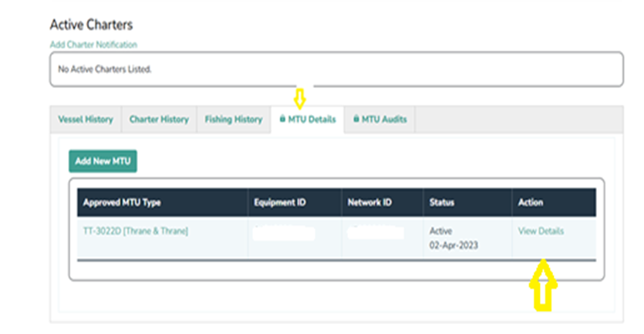Click View Details for the TT-3022D MTU

pyautogui.click(x=541, y=231)
